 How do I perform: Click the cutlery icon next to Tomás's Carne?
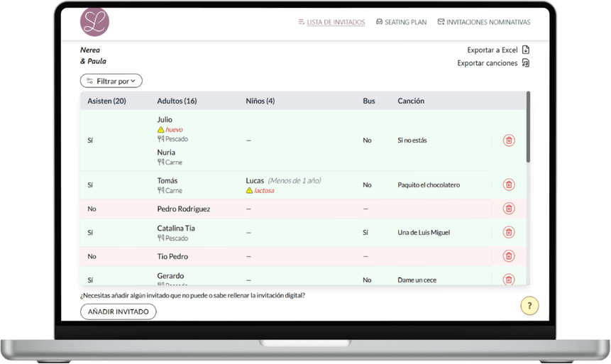coord(160,191)
